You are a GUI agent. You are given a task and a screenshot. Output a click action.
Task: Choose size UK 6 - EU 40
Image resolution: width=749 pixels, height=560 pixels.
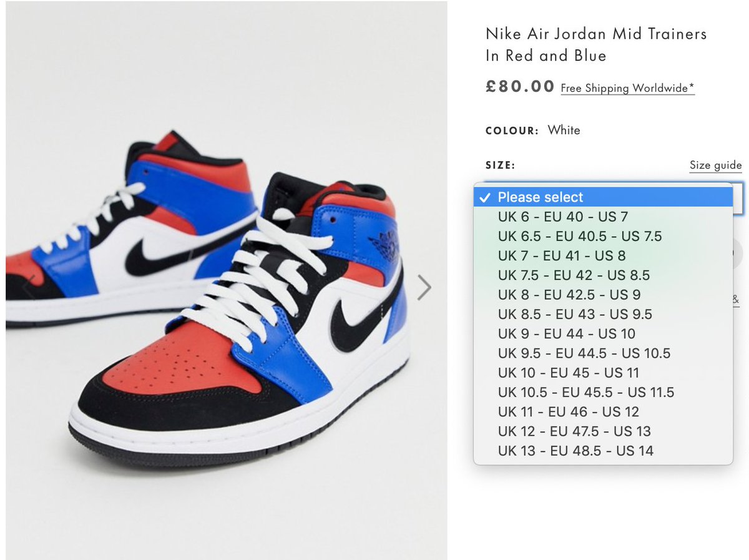pyautogui.click(x=603, y=217)
